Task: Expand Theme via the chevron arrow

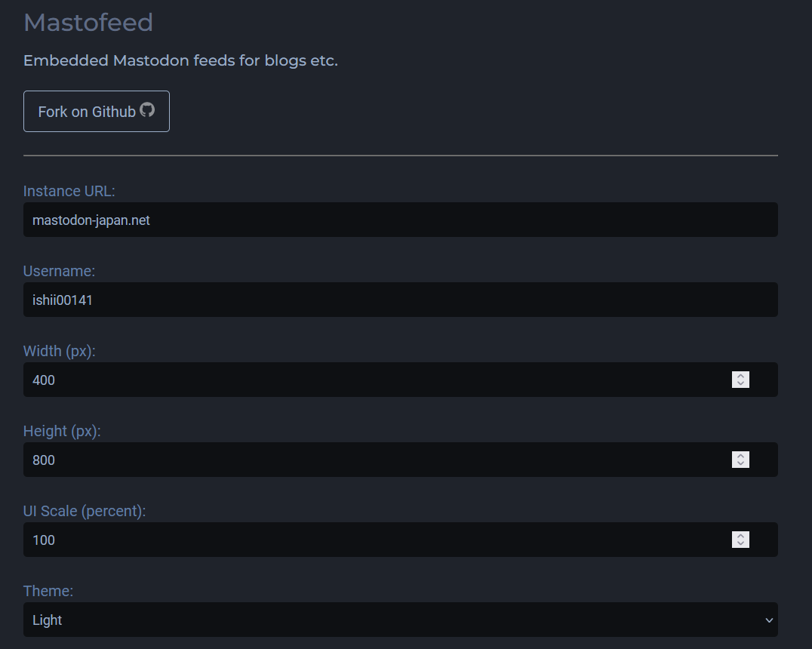Action: click(769, 620)
